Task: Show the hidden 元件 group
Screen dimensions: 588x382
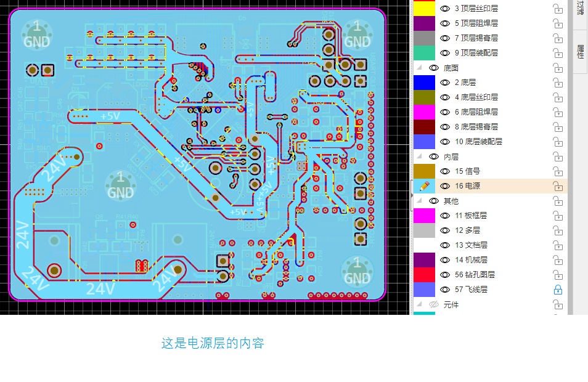Action: click(434, 304)
